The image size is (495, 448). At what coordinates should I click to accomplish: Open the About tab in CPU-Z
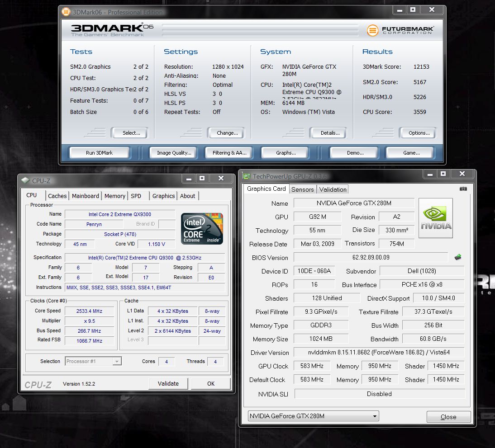tap(187, 196)
